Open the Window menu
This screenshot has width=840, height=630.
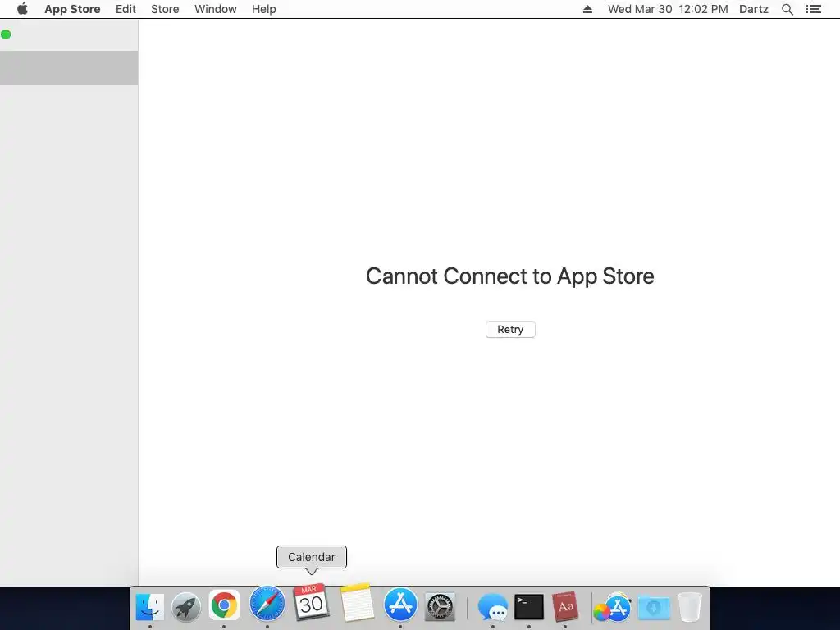click(216, 9)
